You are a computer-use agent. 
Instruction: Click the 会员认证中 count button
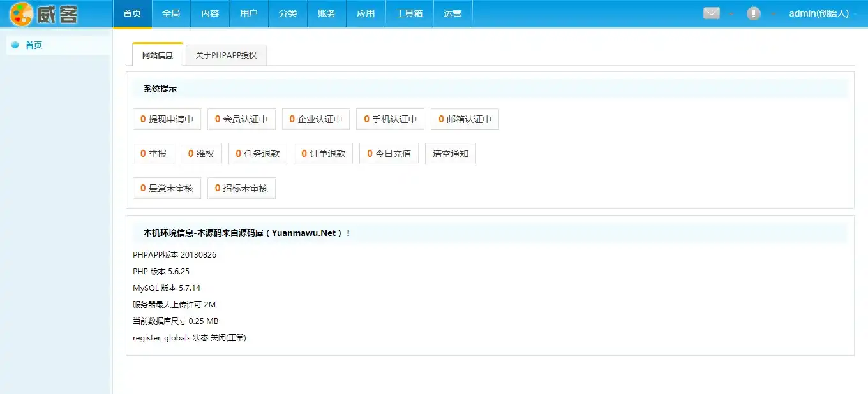(x=242, y=119)
